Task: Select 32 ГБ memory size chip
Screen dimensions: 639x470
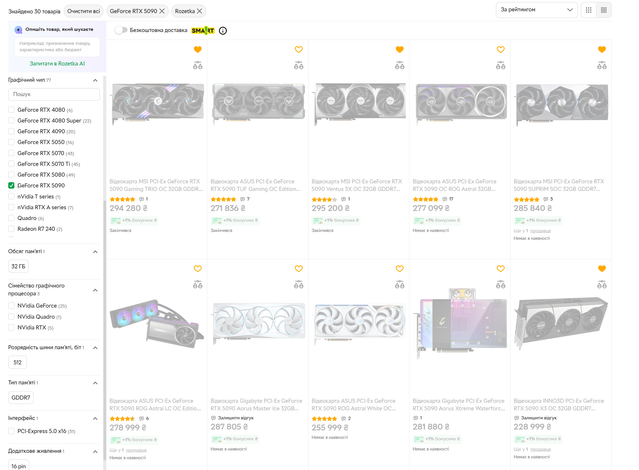Action: [x=18, y=267]
